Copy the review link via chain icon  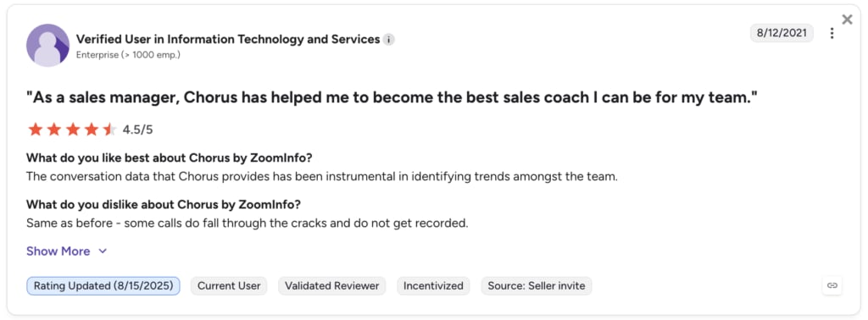coord(832,286)
